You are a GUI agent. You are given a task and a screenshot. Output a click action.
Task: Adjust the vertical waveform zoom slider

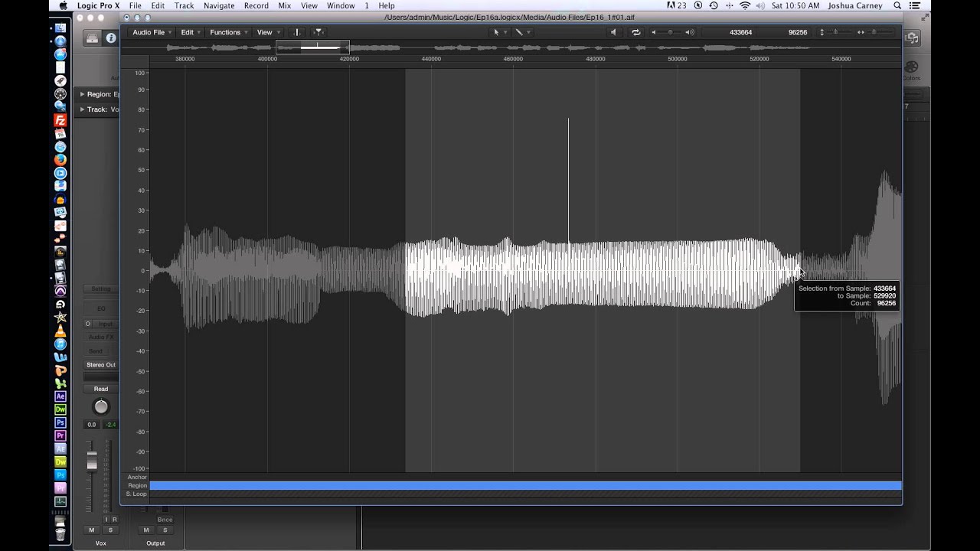835,32
